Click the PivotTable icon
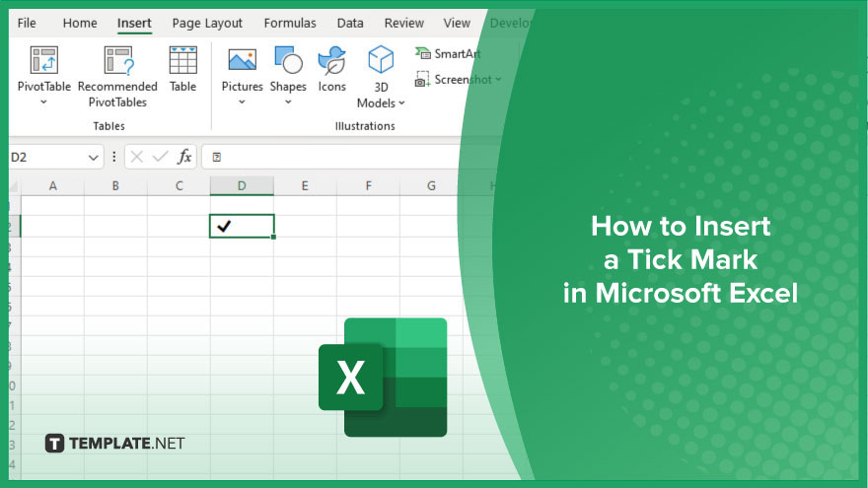The height and width of the screenshot is (488, 868). pyautogui.click(x=44, y=60)
